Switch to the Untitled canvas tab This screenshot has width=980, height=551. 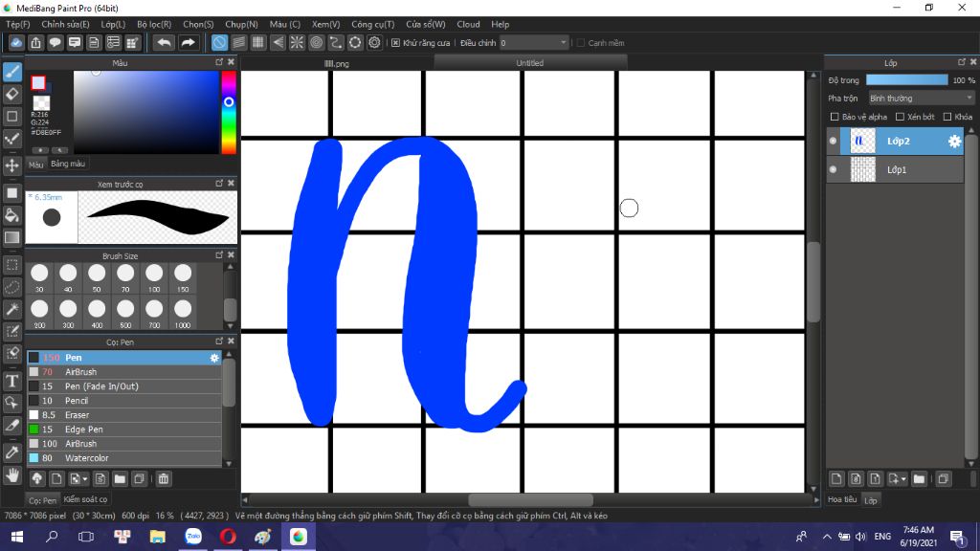(x=530, y=63)
